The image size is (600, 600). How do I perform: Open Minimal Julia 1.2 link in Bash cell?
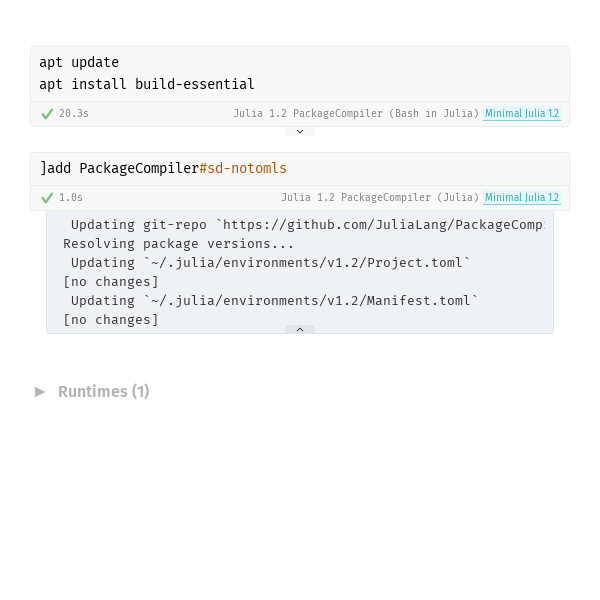pyautogui.click(x=522, y=113)
